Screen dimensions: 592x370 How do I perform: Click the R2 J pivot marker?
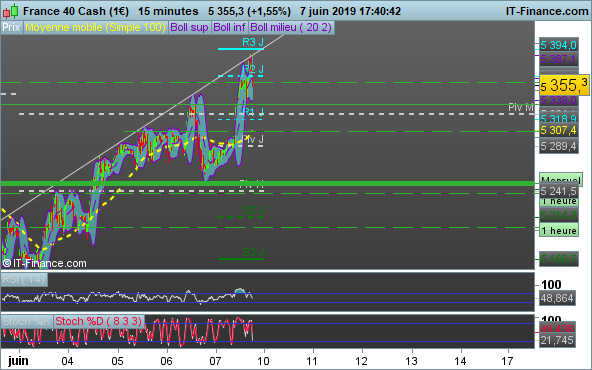[253, 69]
